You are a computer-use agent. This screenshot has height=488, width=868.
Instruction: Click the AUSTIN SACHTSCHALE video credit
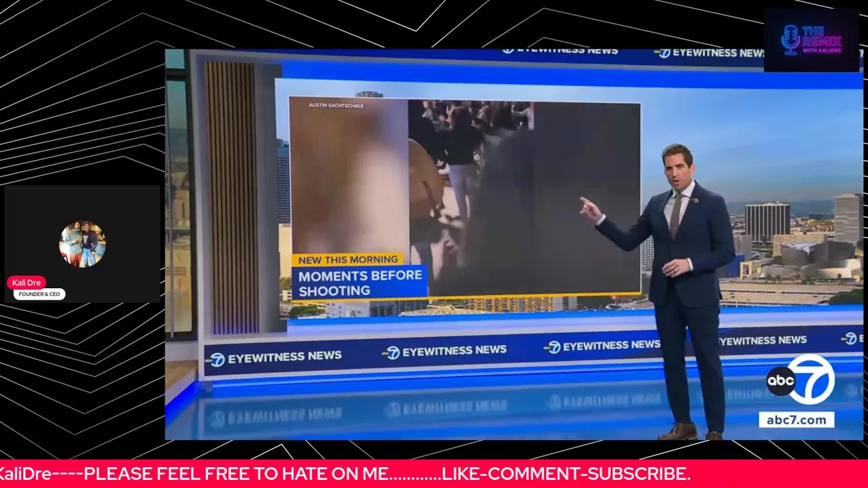point(336,105)
